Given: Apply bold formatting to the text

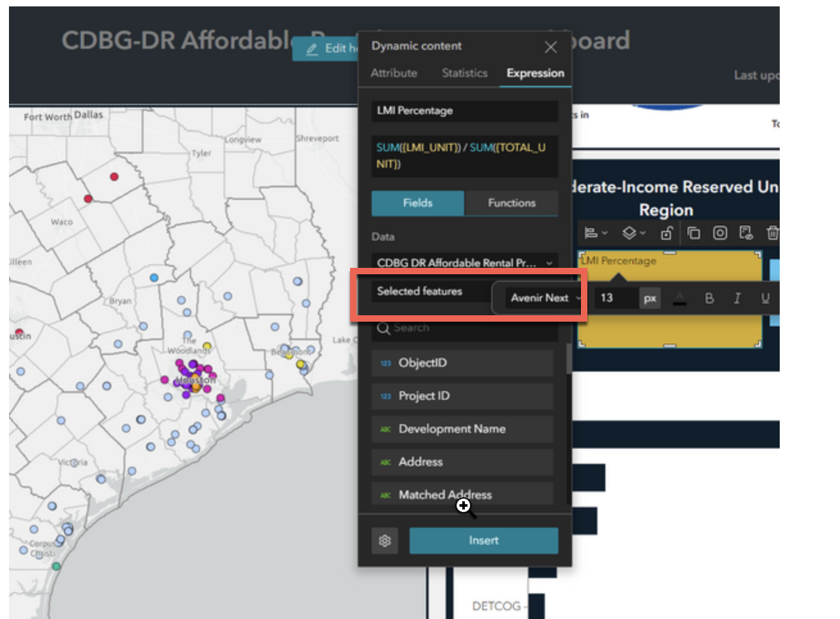Looking at the screenshot, I should click(x=710, y=298).
